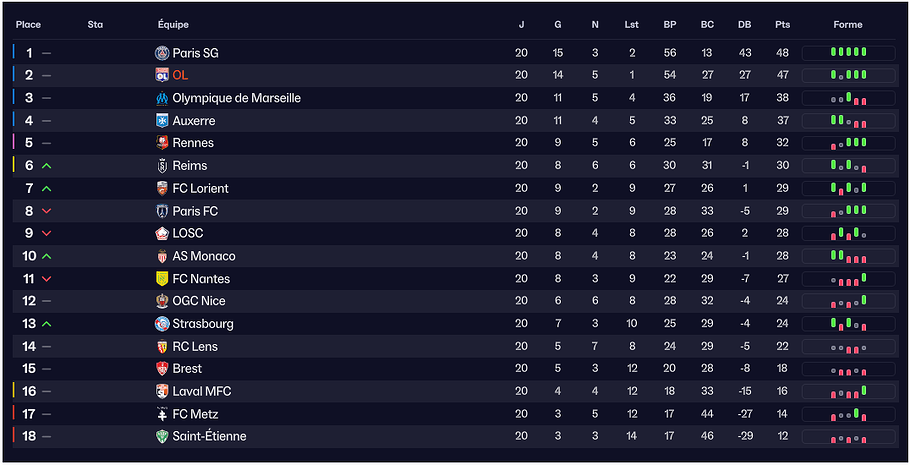910x465 pixels.
Task: Click the Équipe column header
Action: click(x=173, y=25)
